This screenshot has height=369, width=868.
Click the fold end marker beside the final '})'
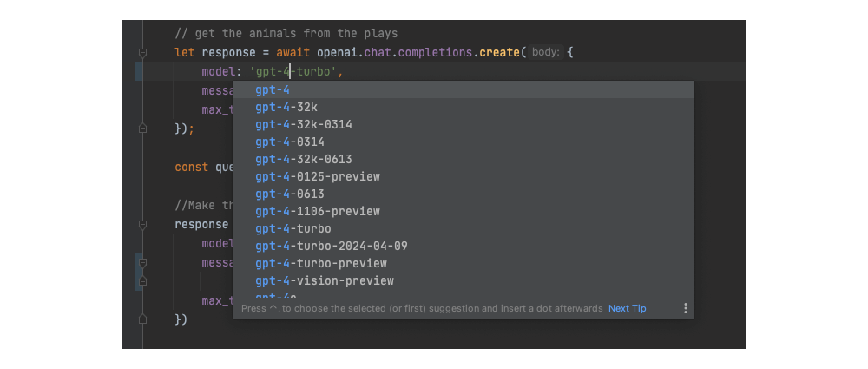pyautogui.click(x=142, y=320)
